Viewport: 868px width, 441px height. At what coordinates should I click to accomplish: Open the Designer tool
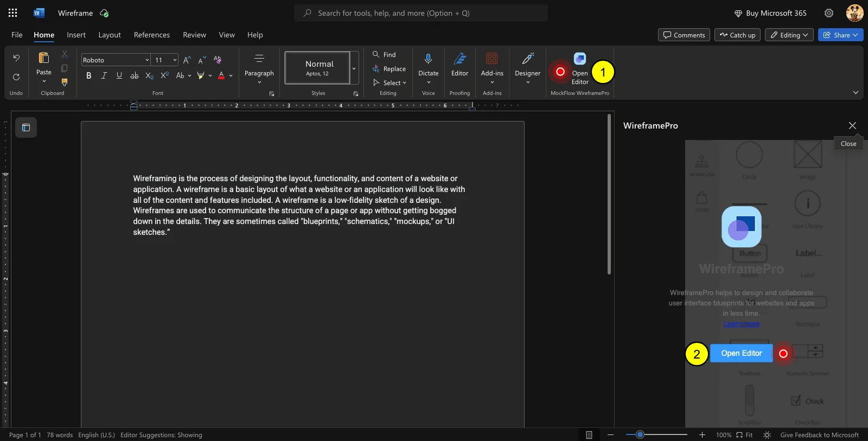tap(528, 68)
